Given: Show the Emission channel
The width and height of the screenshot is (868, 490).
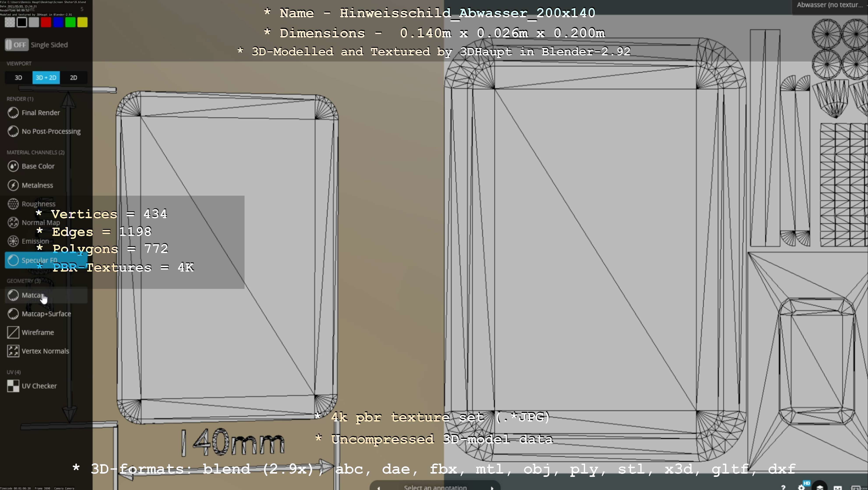Looking at the screenshot, I should 46,241.
